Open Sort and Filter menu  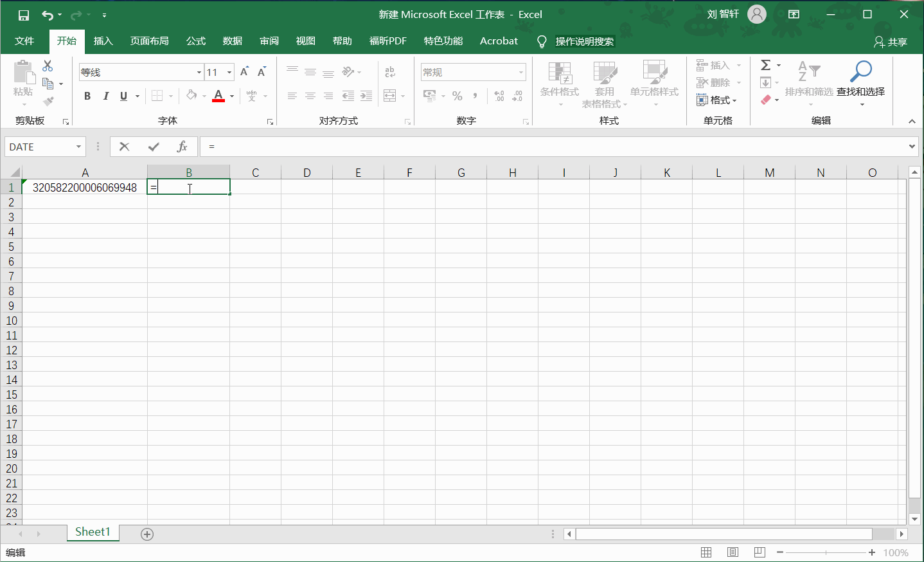[x=809, y=84]
